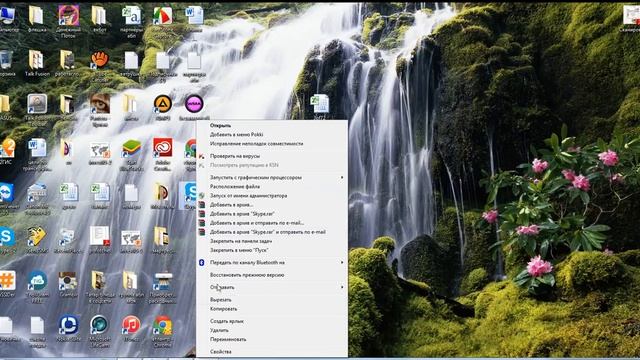Image resolution: width=640 pixels, height=360 pixels.
Task: Choose Добавить в архив и отправить по e-mail...
Action: [257, 223]
